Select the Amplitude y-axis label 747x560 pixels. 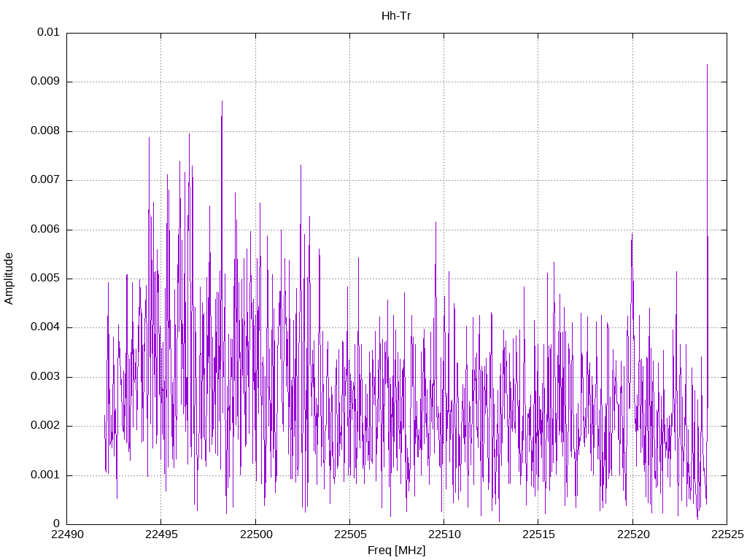pos(9,279)
